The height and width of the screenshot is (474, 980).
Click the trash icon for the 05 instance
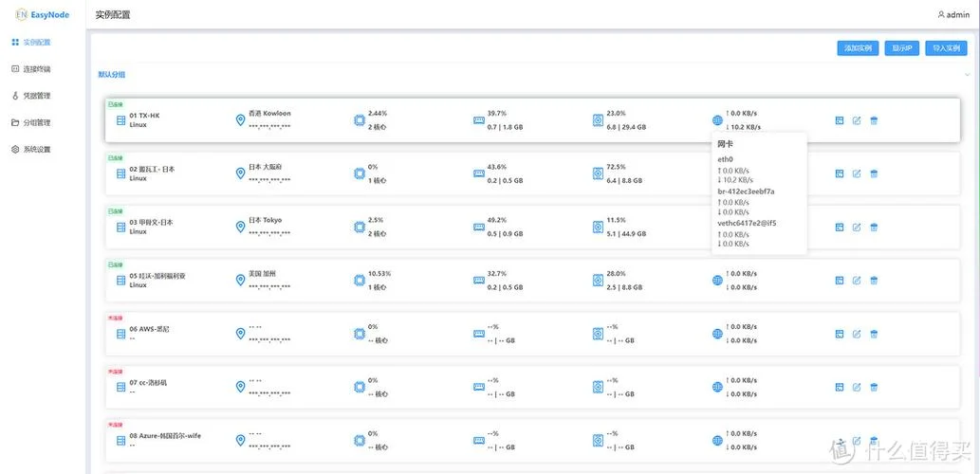click(x=874, y=281)
